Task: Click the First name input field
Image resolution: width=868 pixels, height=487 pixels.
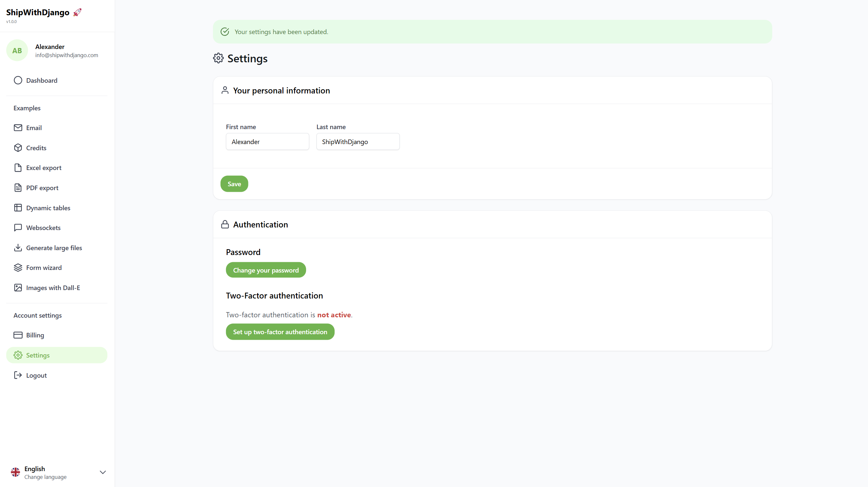Action: coord(268,141)
